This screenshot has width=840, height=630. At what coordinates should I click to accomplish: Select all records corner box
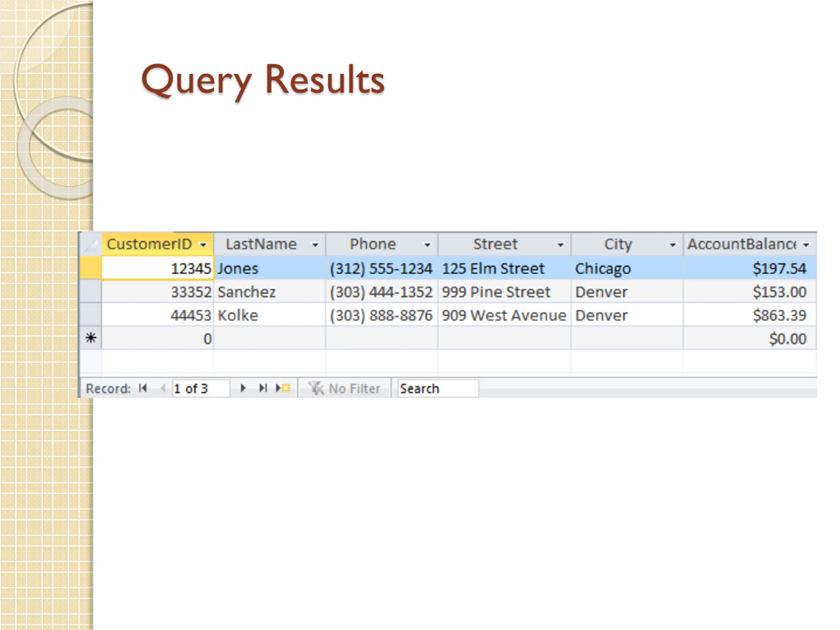pos(91,244)
